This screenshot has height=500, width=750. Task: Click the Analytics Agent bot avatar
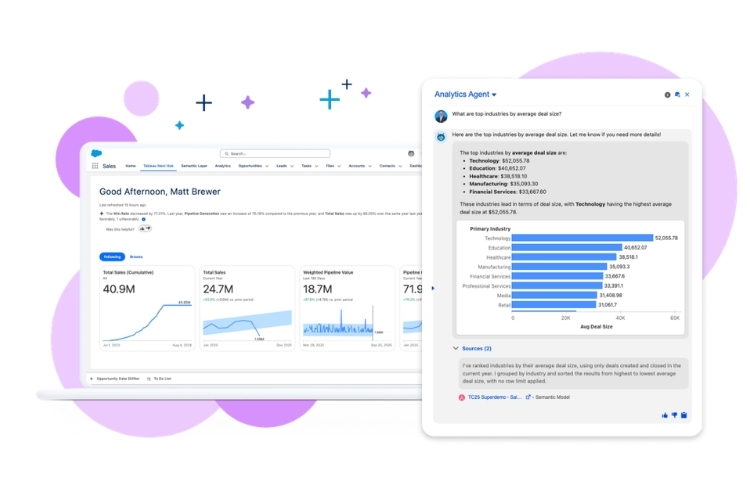[x=440, y=134]
